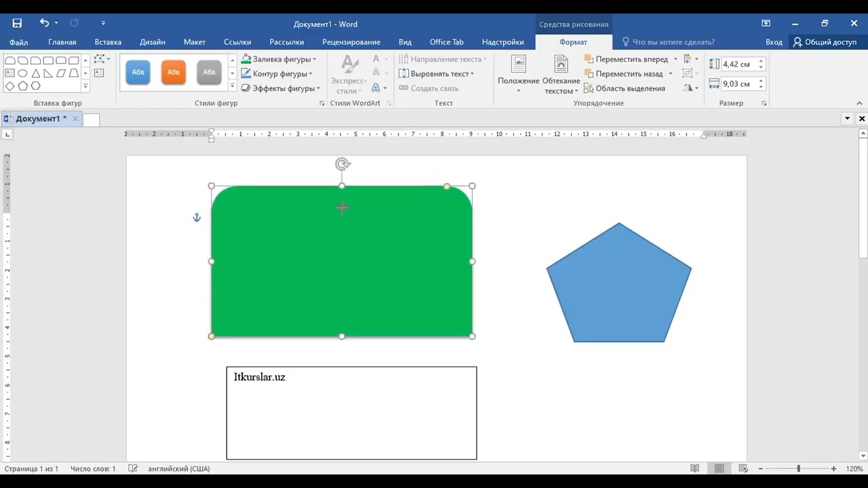Apply the blue Абв shape style
Viewport: 868px width, 488px height.
[x=138, y=73]
